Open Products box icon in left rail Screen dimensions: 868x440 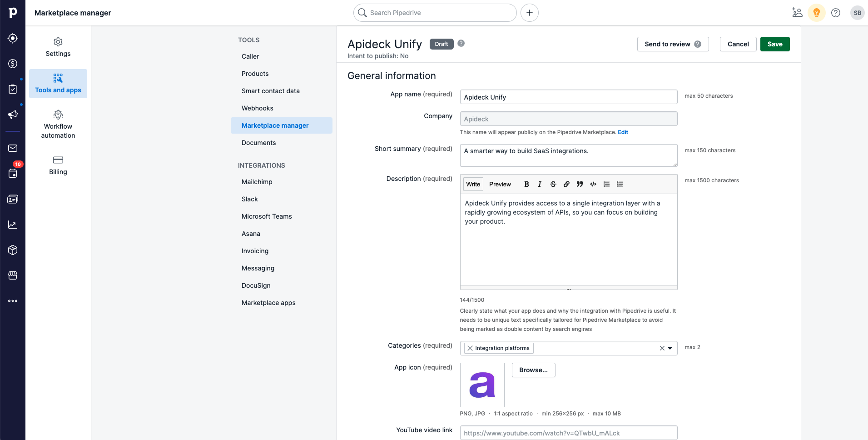pyautogui.click(x=13, y=250)
